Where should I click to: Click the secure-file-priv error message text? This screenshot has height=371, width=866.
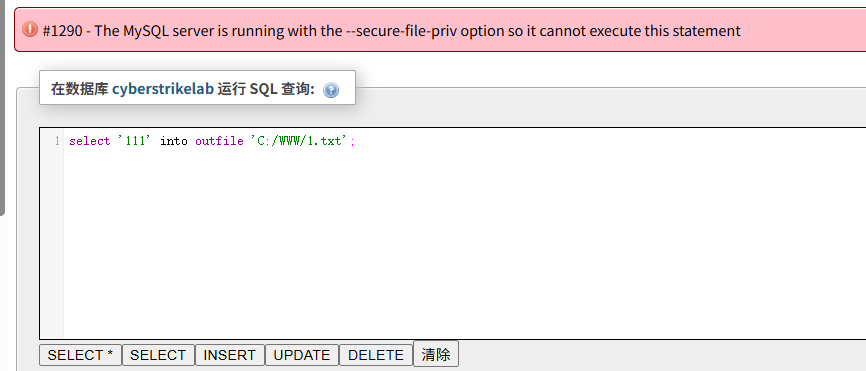tap(418, 30)
